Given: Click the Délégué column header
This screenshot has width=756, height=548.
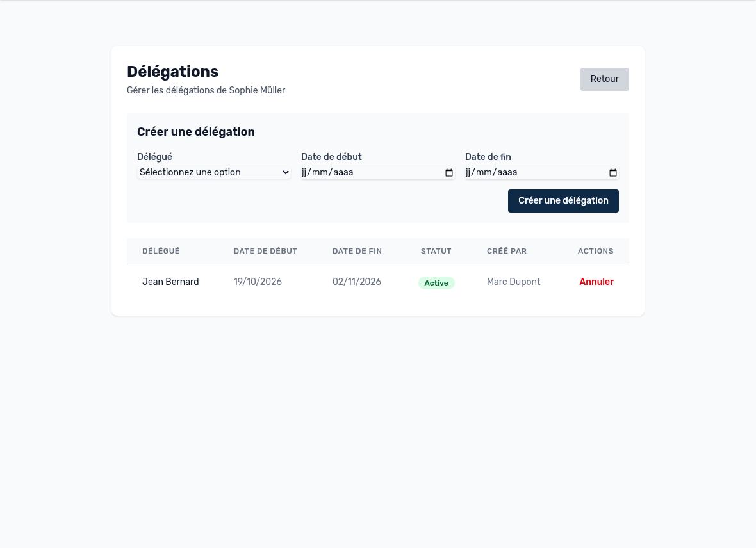Looking at the screenshot, I should [161, 251].
